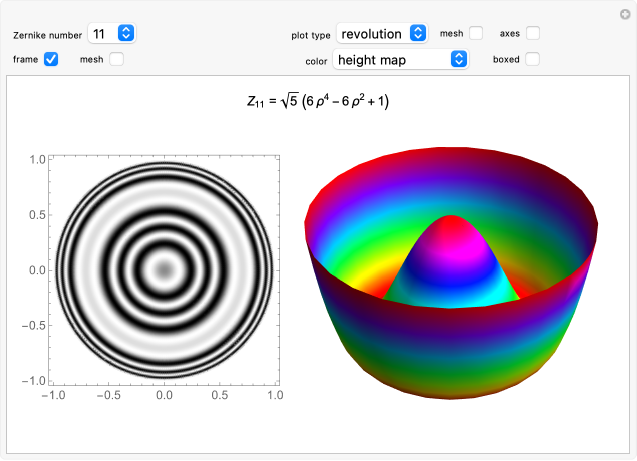Click the "axes" label text
This screenshot has width=637, height=461.
point(509,35)
